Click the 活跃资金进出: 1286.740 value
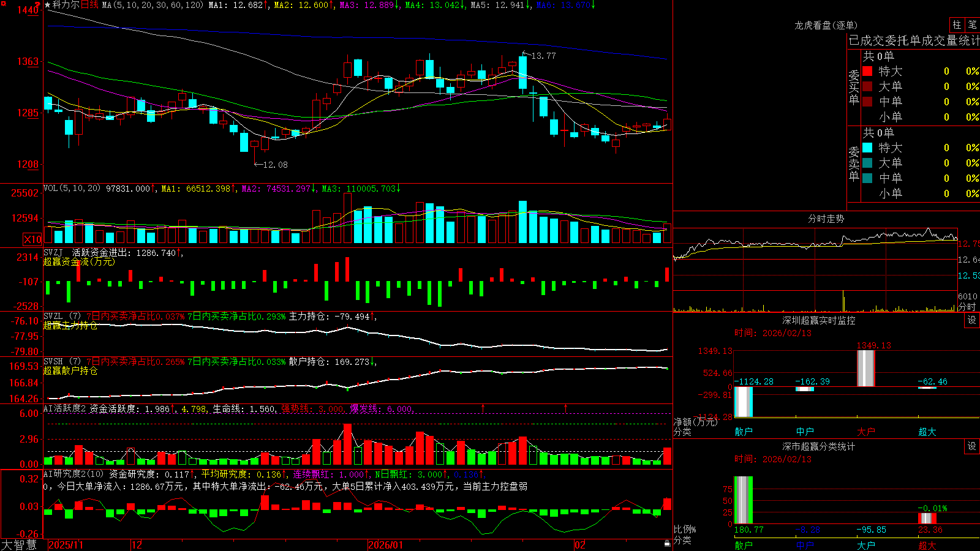The width and height of the screenshot is (980, 551). [x=127, y=252]
